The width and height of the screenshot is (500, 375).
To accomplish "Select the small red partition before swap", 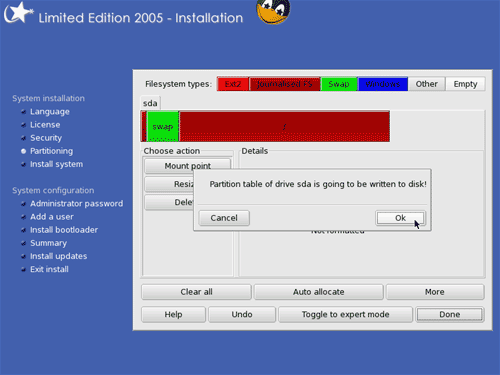I will [144, 126].
